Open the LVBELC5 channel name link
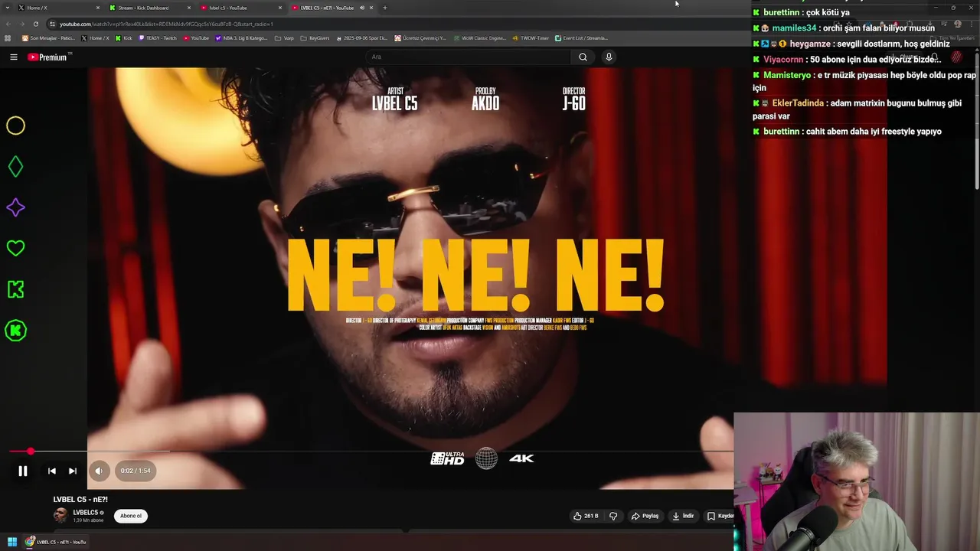980x551 pixels. pyautogui.click(x=86, y=513)
